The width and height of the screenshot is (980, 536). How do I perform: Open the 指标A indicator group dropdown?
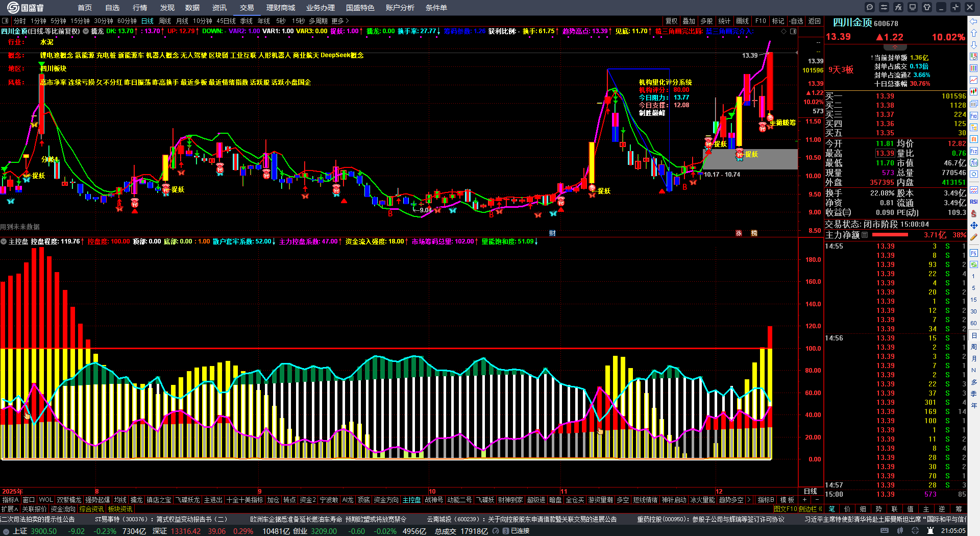(x=11, y=500)
